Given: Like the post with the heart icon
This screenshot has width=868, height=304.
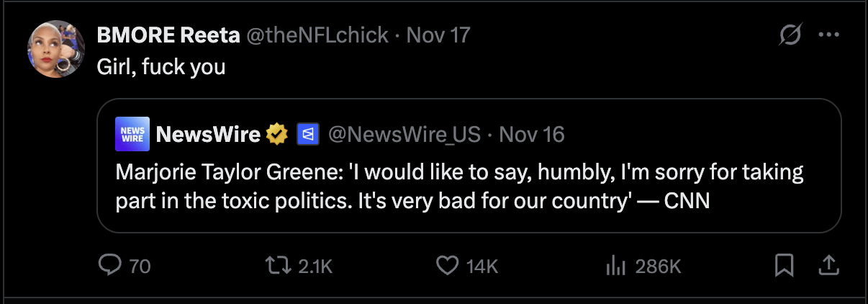Looking at the screenshot, I should [448, 266].
